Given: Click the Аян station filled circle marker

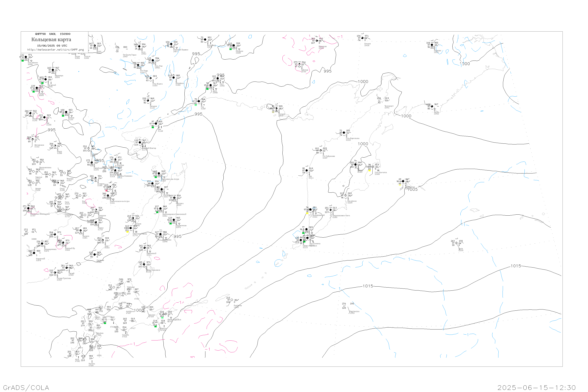Looking at the screenshot, I should 156,124.
